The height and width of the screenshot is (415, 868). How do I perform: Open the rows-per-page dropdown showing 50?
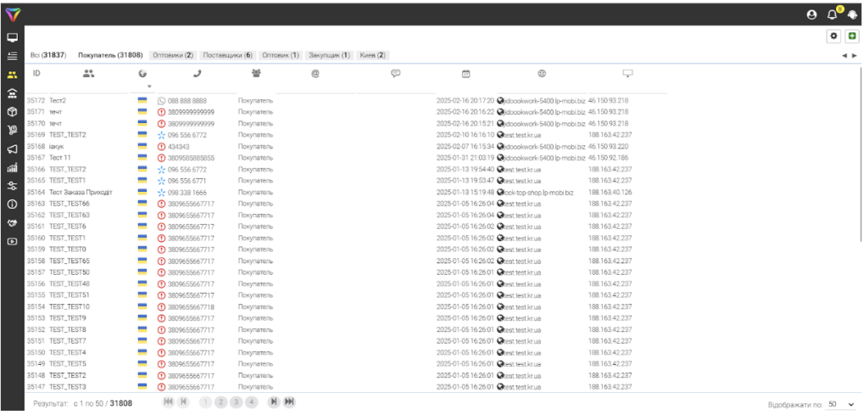[841, 404]
